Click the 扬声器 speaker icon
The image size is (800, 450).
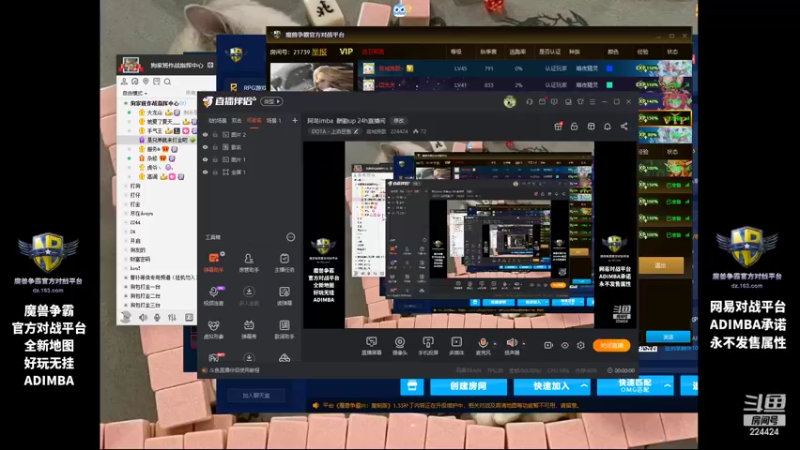(x=511, y=342)
